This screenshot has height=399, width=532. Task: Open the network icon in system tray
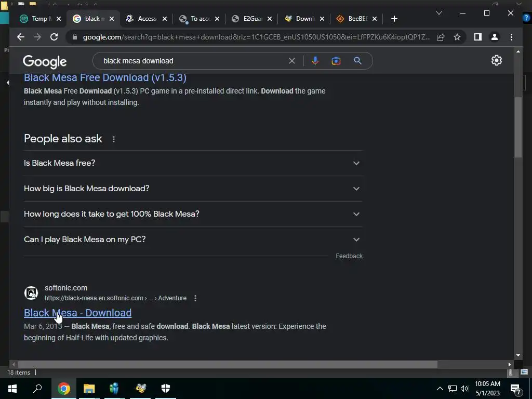[x=453, y=389]
